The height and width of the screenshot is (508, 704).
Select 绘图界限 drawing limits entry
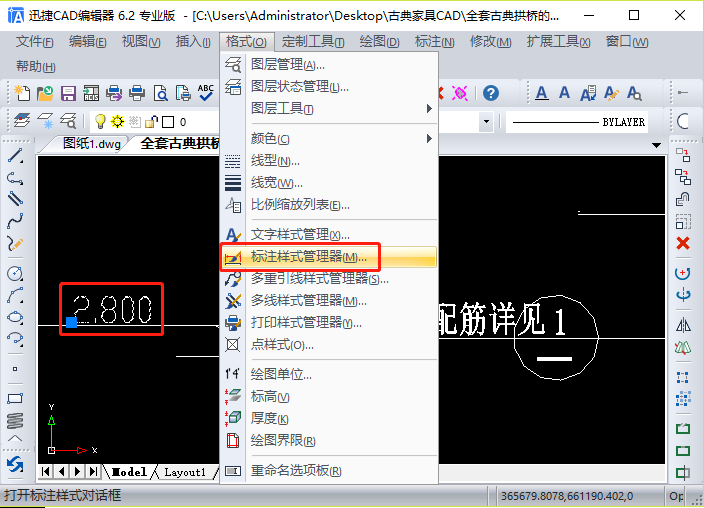pyautogui.click(x=328, y=440)
